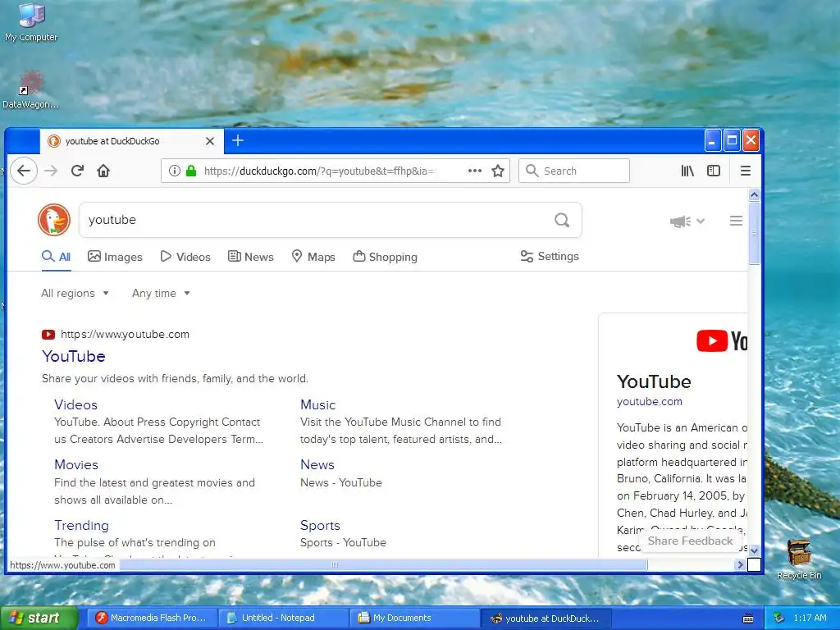Open the Firefox hamburger menu
The width and height of the screenshot is (840, 630).
pyautogui.click(x=745, y=171)
